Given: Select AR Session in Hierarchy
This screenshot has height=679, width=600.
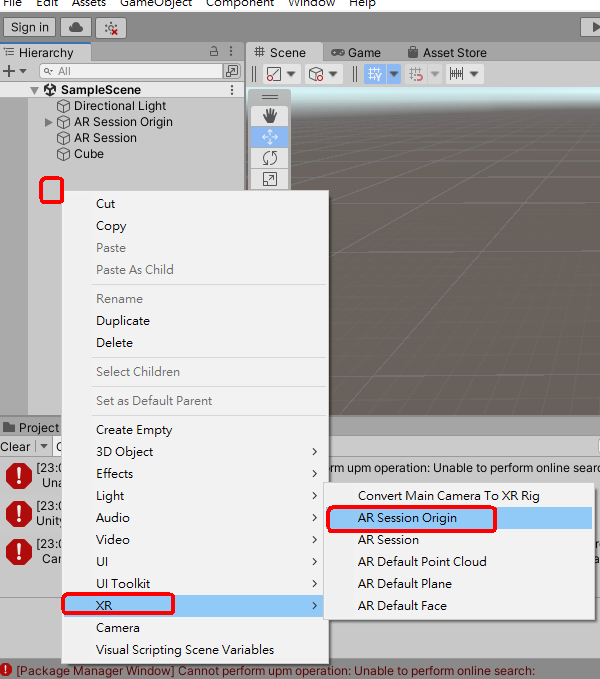Looking at the screenshot, I should pos(105,138).
